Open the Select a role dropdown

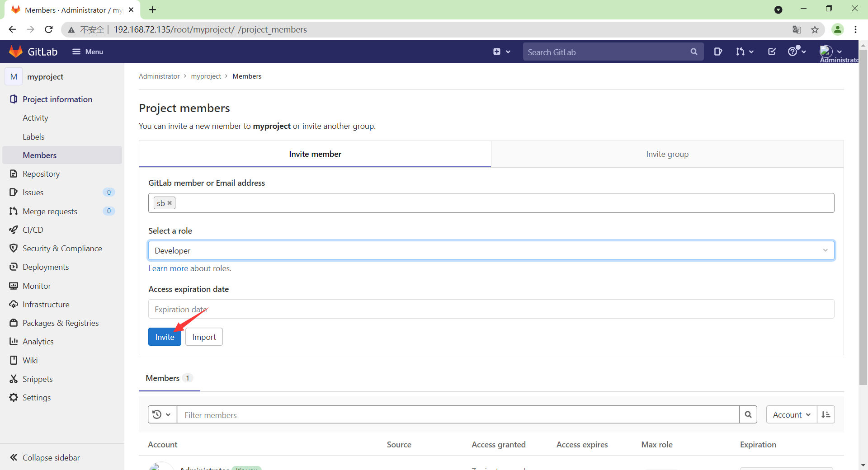coord(491,250)
